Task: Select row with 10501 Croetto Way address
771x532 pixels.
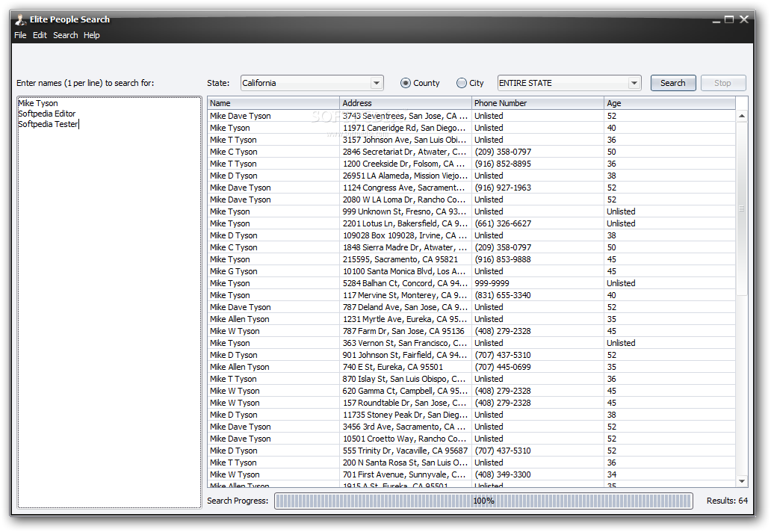Action: coord(471,439)
